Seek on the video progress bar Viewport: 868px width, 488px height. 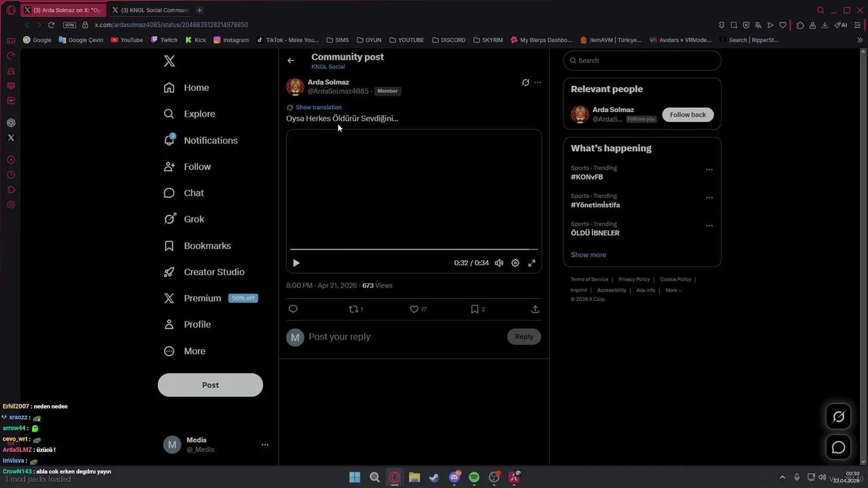(414, 249)
